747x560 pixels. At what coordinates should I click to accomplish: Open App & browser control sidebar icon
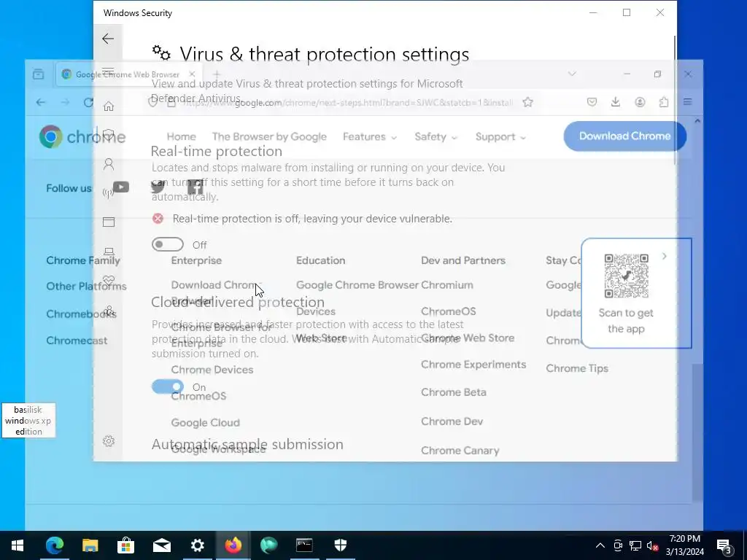pos(109,222)
